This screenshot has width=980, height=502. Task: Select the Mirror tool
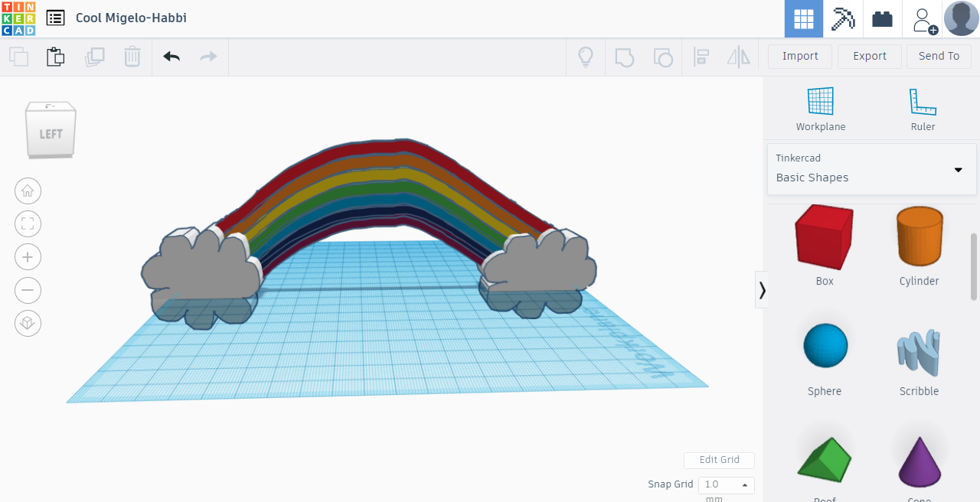point(737,56)
